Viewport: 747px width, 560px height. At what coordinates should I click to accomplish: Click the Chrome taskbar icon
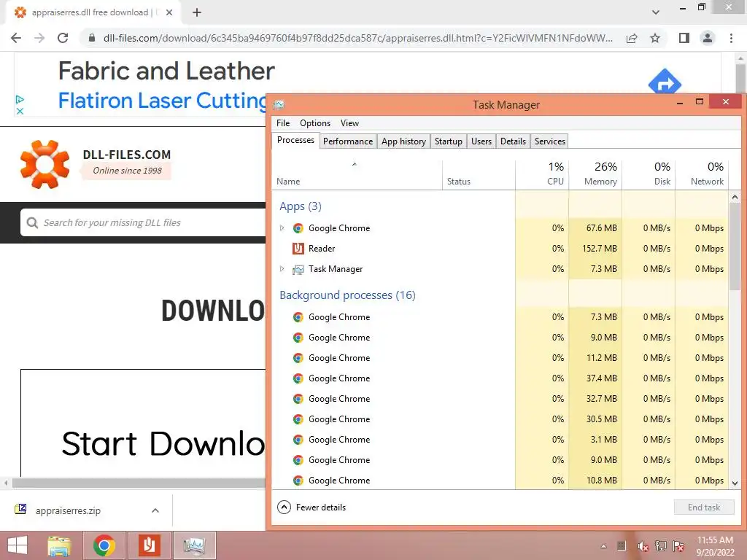(x=104, y=545)
